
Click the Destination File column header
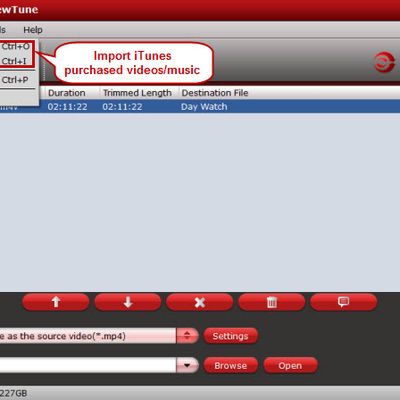click(x=215, y=93)
